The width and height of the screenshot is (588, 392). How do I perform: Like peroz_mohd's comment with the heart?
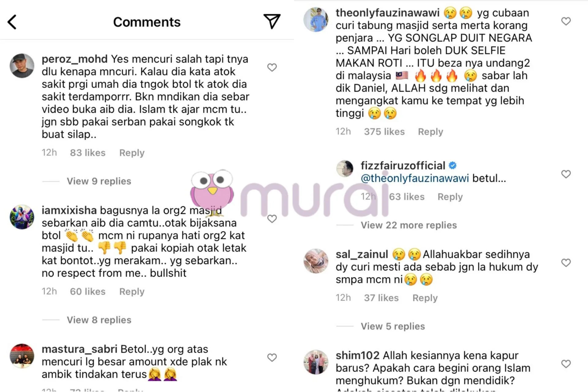tap(272, 67)
